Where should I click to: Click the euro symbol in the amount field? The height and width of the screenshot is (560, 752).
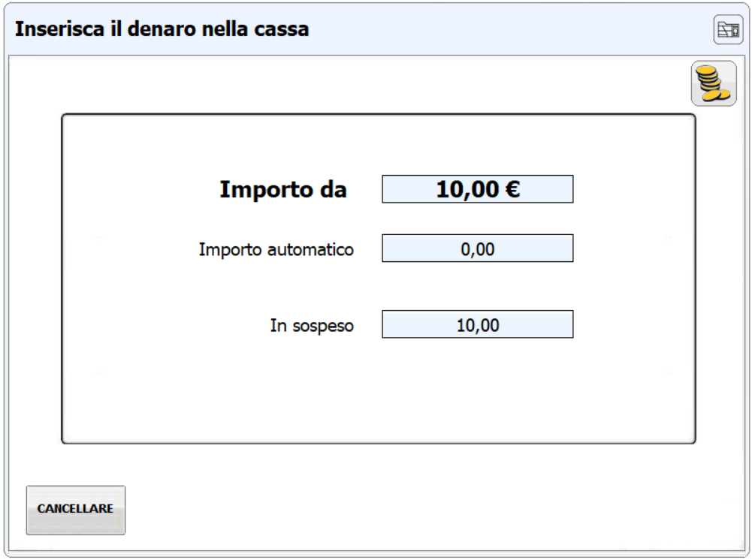point(512,188)
